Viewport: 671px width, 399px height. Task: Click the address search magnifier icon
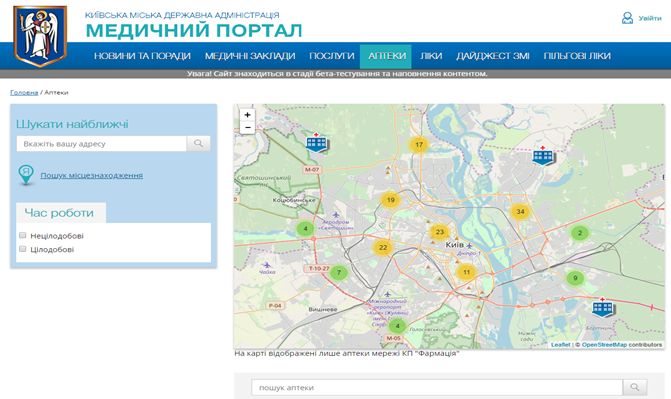pos(198,143)
